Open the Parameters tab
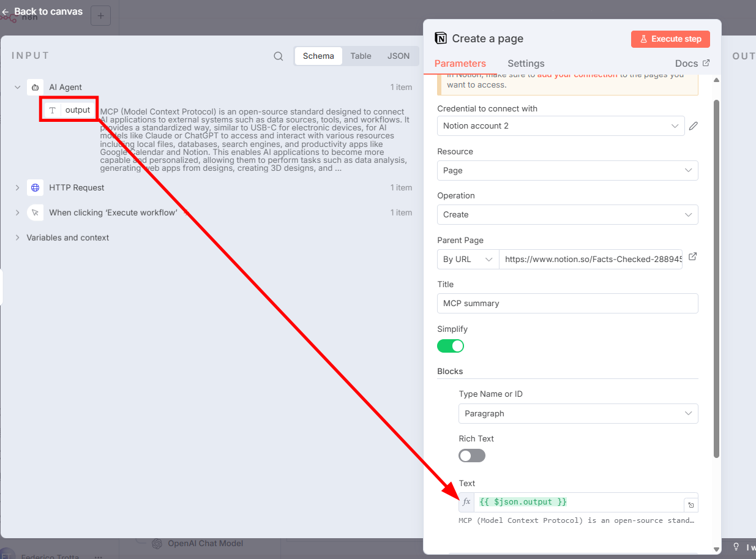 (x=460, y=64)
